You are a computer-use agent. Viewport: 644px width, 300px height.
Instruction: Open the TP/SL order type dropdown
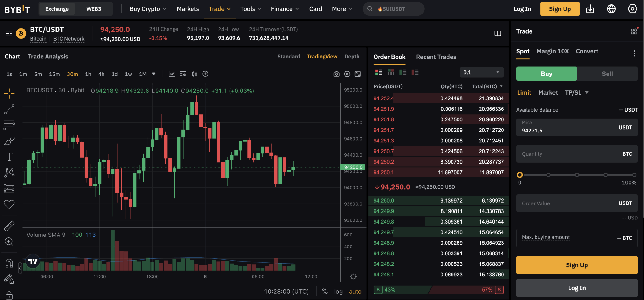click(x=576, y=92)
